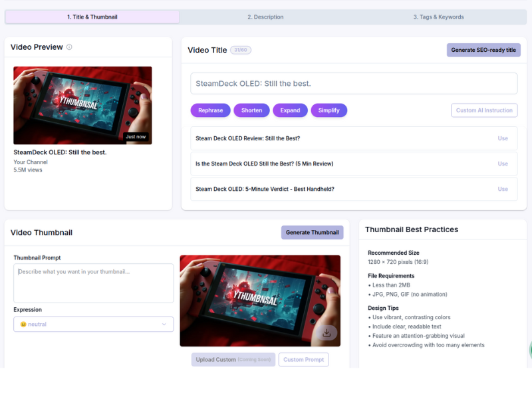Click the 'Thumbnail Best Practices' heading

(412, 229)
